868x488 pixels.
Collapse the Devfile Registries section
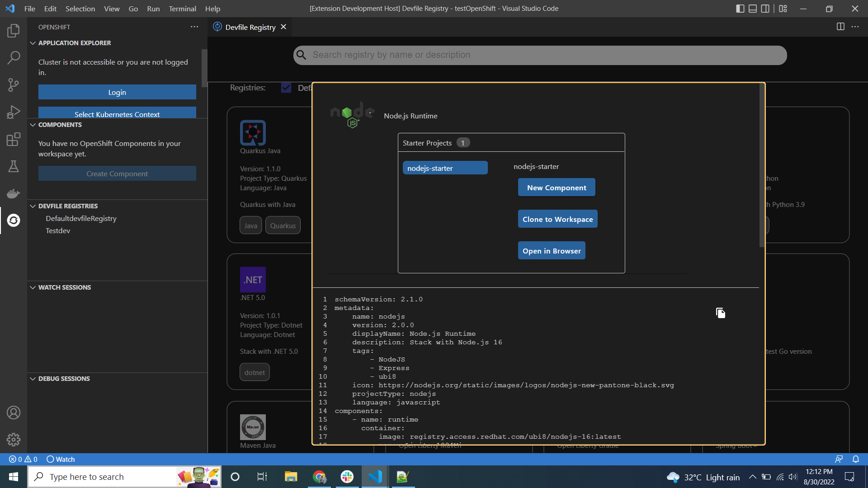68,206
